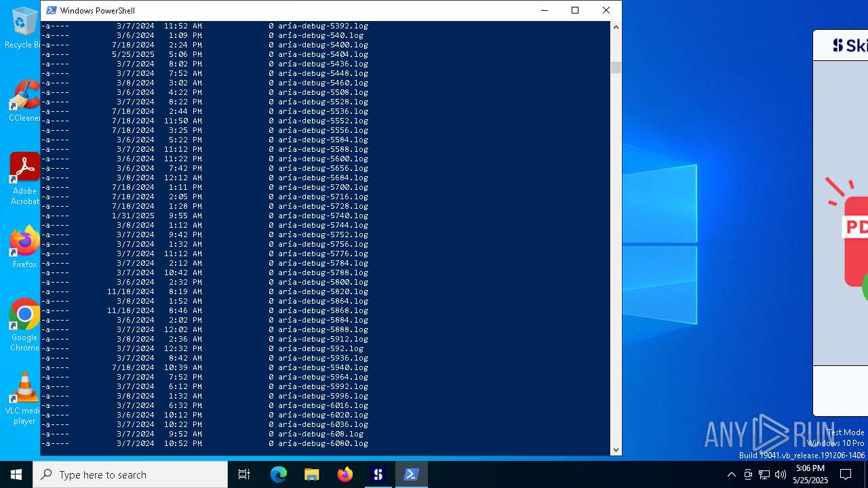Screen dimensions: 868x488
Task: Open Firefox from the taskbar
Action: coord(345,474)
